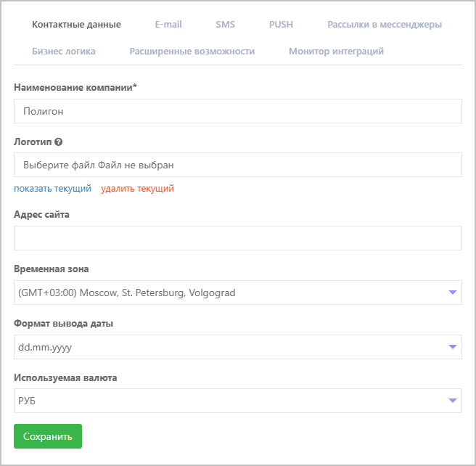Open the Бизнес логика tab
This screenshot has height=466, width=476.
[x=64, y=52]
